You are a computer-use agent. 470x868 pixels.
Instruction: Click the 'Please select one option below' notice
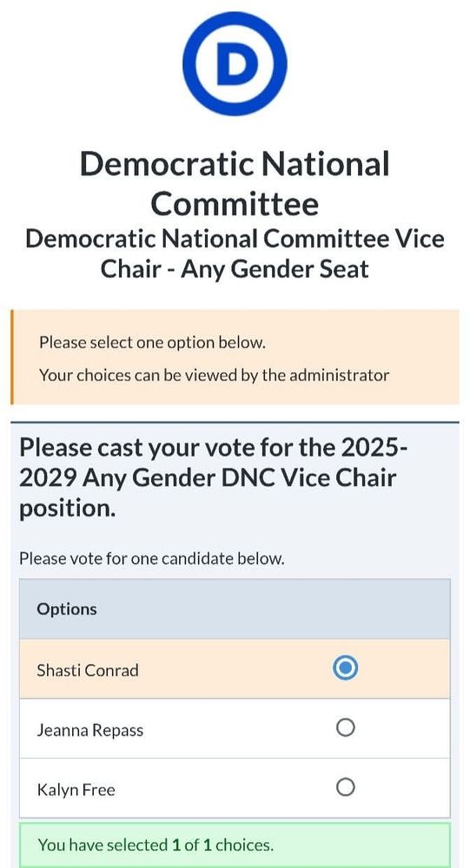[152, 343]
